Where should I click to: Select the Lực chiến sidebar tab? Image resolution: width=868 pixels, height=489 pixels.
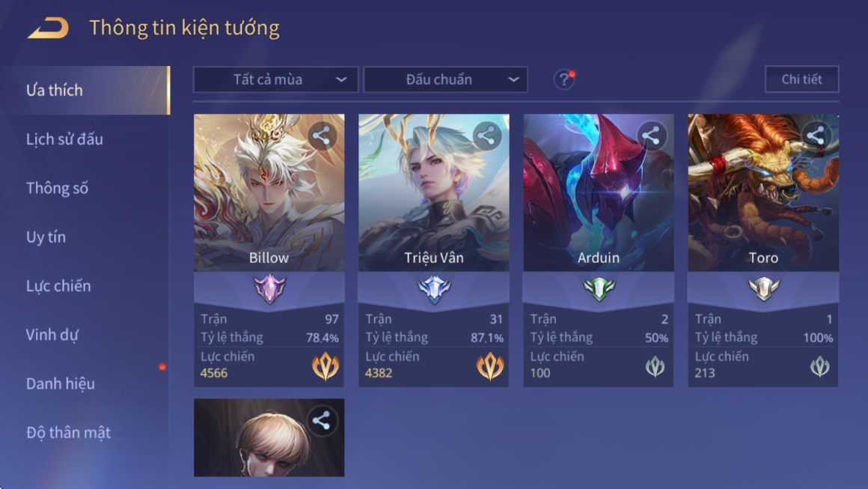(x=58, y=286)
